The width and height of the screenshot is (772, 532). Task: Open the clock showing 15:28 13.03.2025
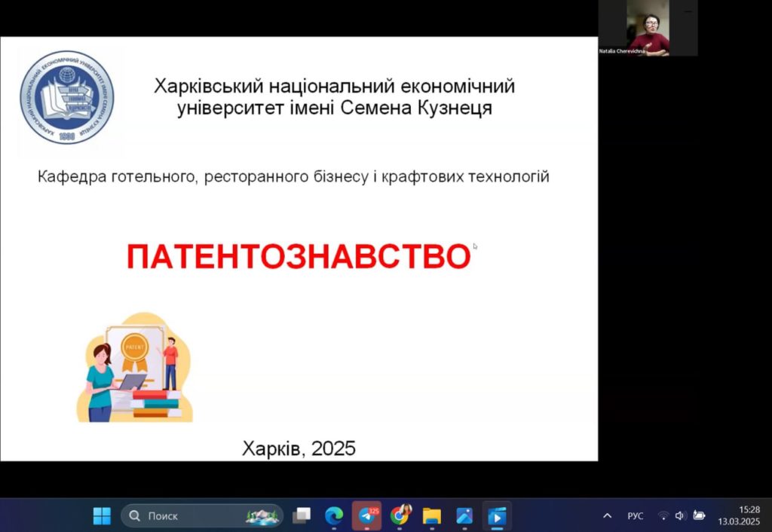click(x=739, y=515)
